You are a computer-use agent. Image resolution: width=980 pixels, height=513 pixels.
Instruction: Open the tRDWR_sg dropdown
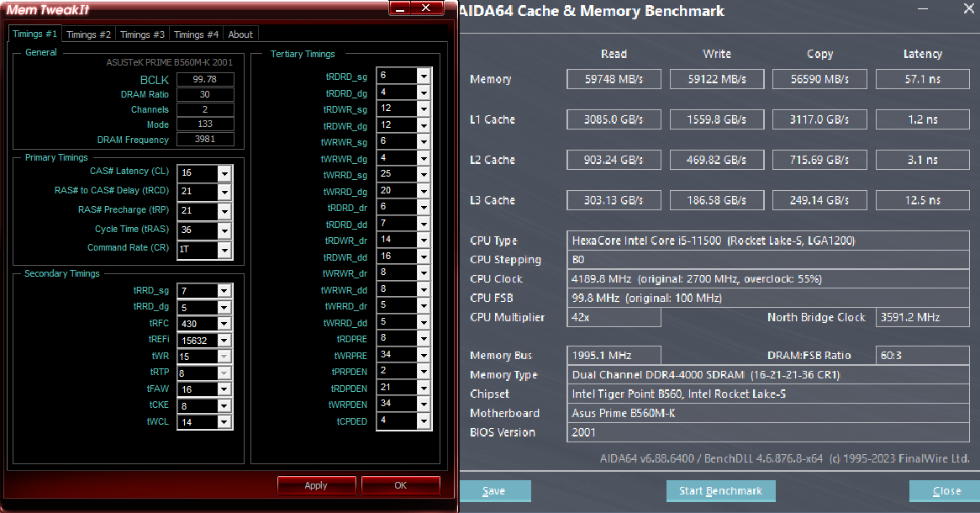tap(424, 108)
